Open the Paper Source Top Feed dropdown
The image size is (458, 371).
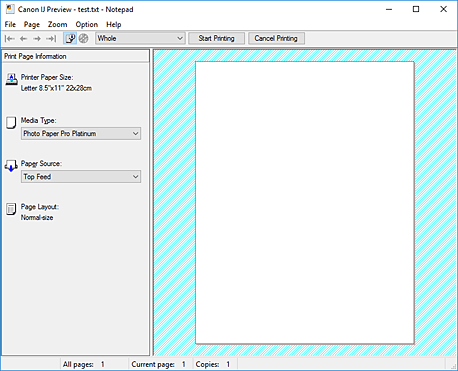pyautogui.click(x=81, y=177)
